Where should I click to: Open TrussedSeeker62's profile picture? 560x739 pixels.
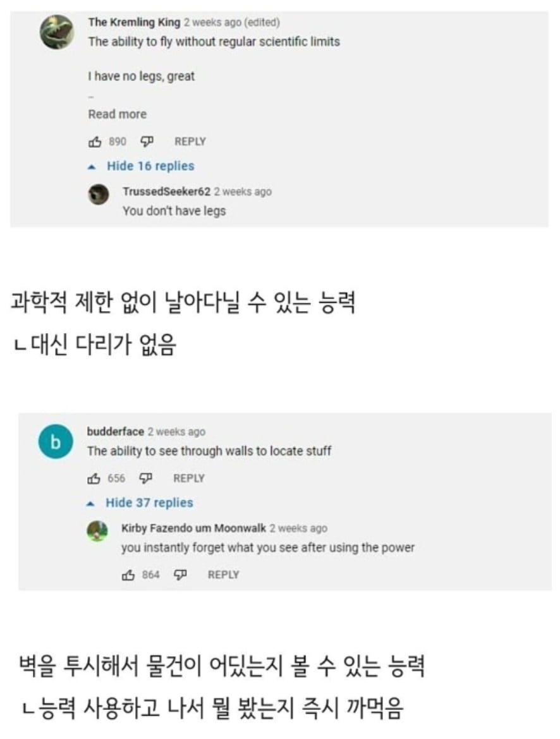click(x=98, y=195)
